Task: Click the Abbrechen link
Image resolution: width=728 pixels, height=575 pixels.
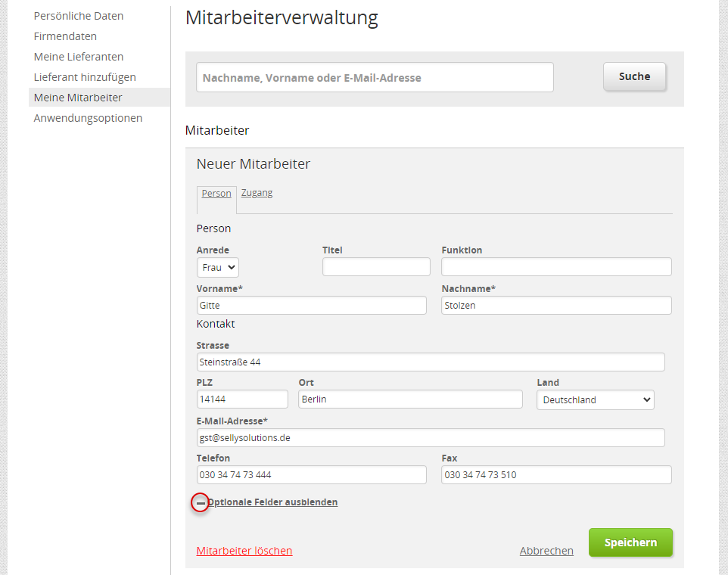Action: [546, 551]
